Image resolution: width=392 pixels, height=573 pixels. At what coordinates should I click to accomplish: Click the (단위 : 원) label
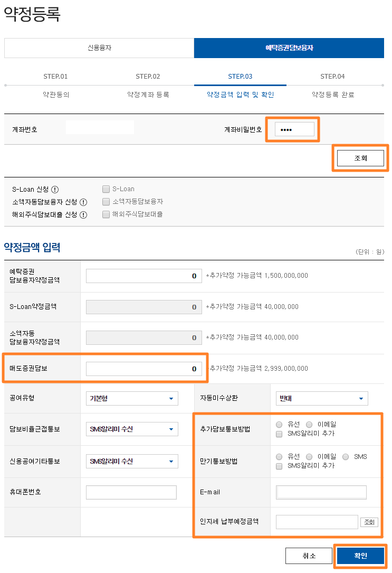pos(370,252)
